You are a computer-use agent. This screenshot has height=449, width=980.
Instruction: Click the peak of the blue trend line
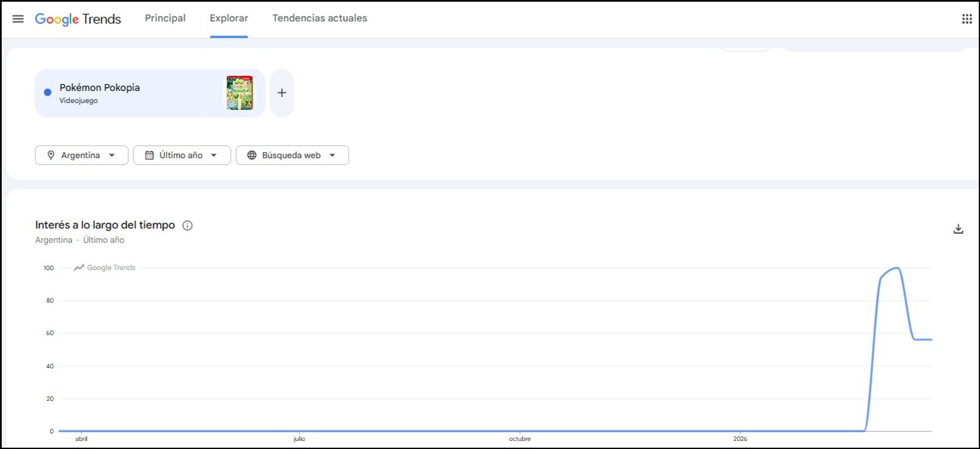point(897,268)
